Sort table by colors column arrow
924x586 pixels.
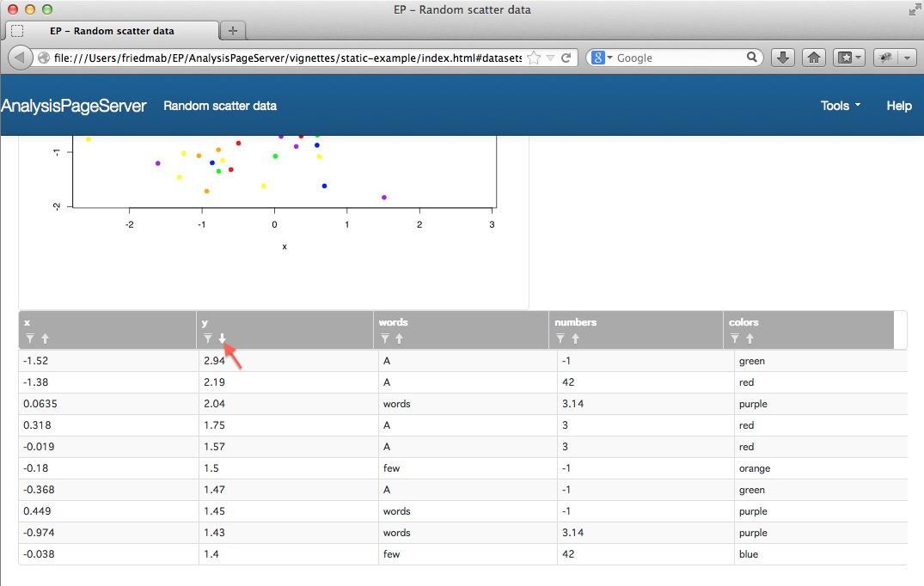coord(750,339)
